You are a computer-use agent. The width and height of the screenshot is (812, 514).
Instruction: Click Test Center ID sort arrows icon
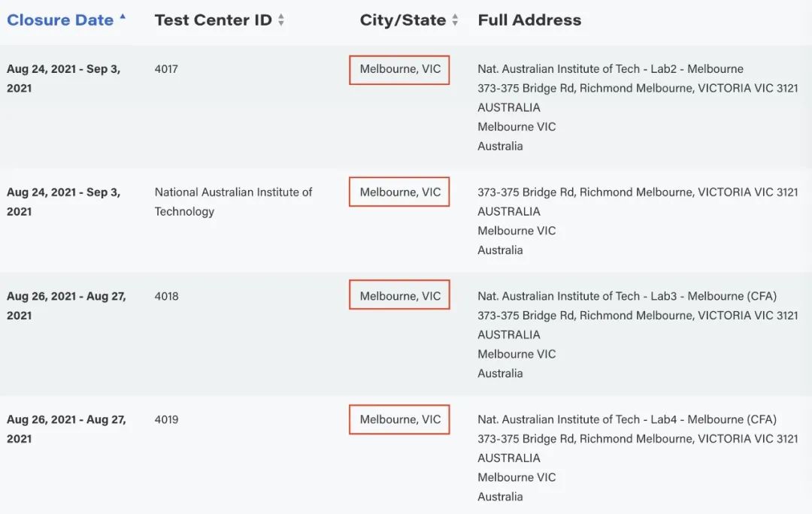(281, 21)
